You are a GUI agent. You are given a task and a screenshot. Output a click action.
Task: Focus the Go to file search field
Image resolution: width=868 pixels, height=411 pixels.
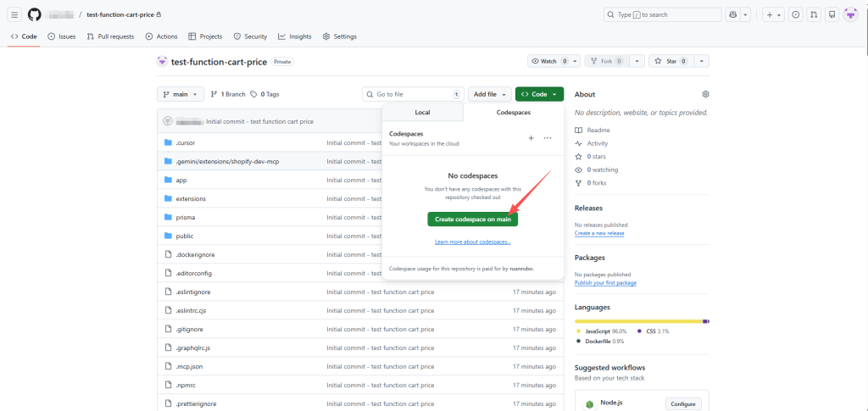pyautogui.click(x=413, y=94)
